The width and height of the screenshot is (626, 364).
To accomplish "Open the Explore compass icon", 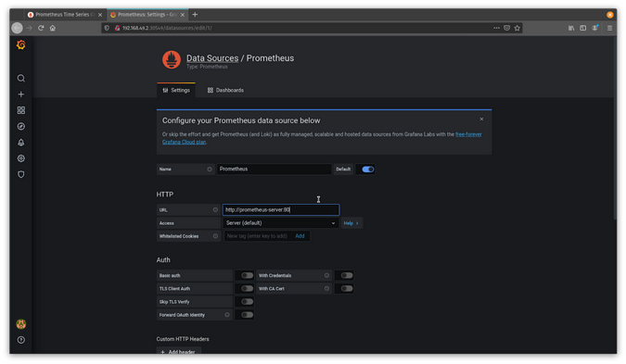I will 21,126.
